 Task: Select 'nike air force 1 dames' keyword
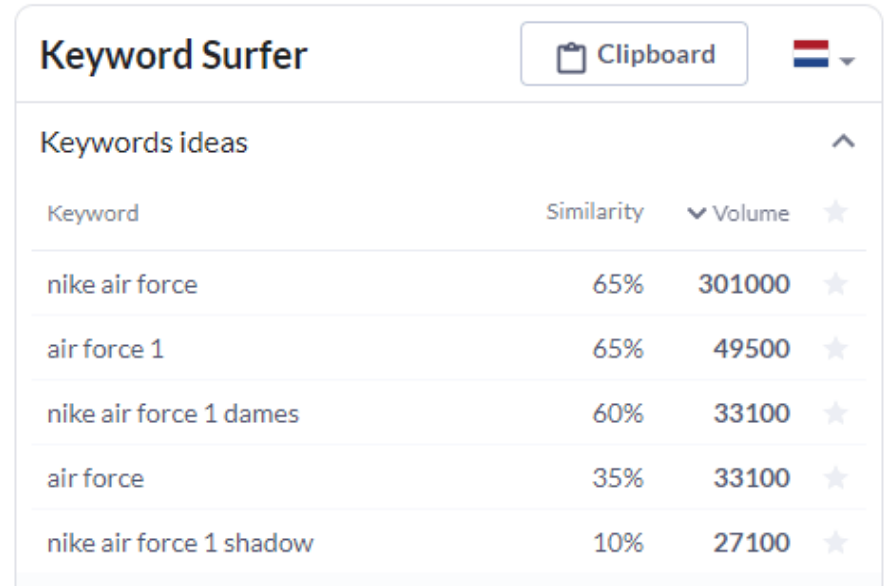tap(173, 414)
